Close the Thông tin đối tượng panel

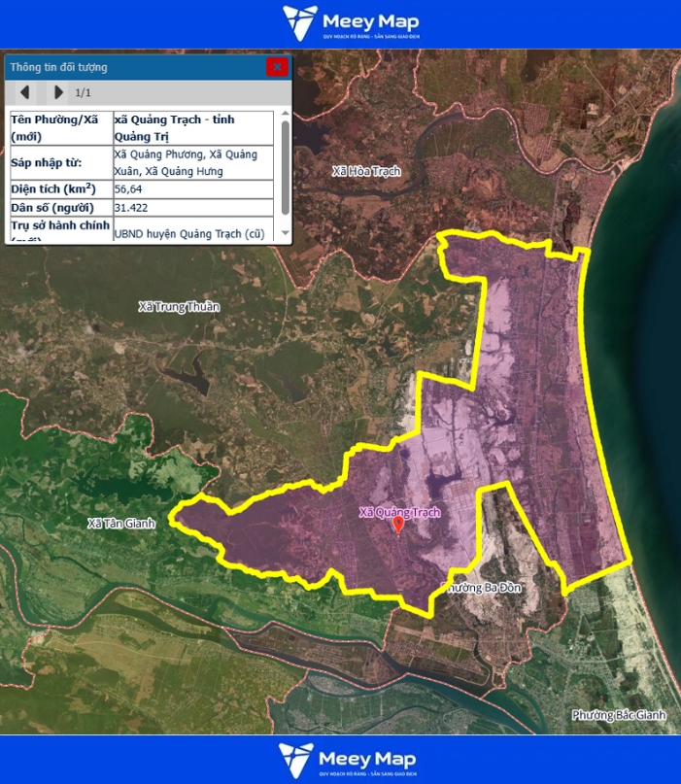click(x=277, y=67)
